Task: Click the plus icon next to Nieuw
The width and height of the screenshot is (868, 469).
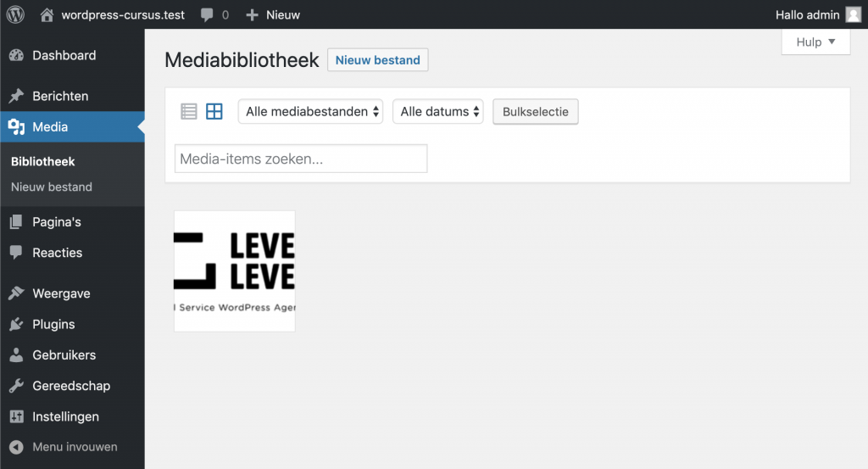Action: 252,15
